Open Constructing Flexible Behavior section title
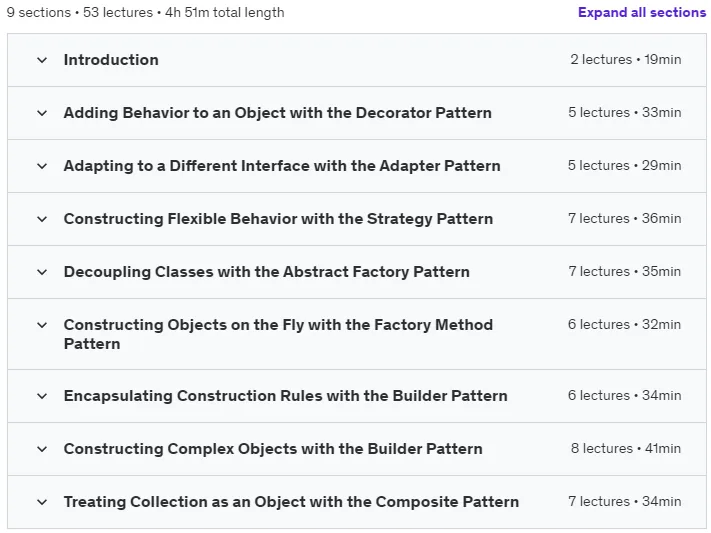The image size is (711, 533). (278, 219)
